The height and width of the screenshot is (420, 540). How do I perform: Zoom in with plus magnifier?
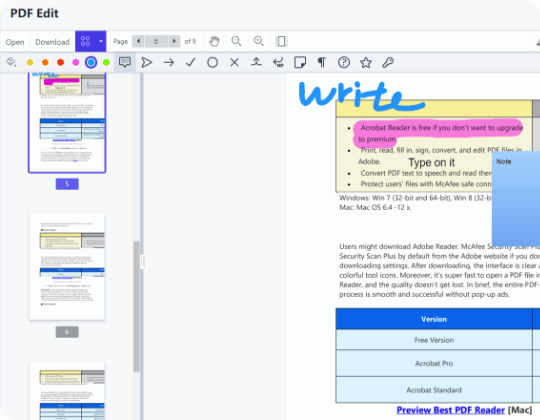[259, 41]
